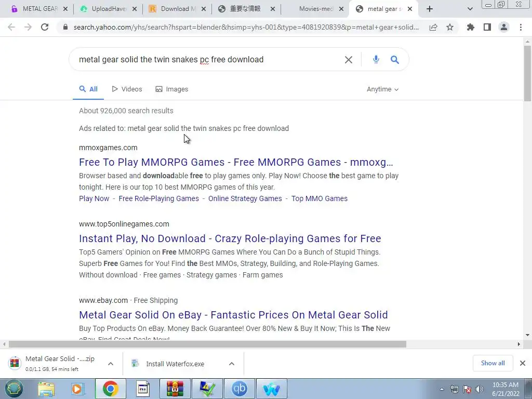Open Free To Play MMORPG Games result
The height and width of the screenshot is (399, 532).
[x=236, y=162]
